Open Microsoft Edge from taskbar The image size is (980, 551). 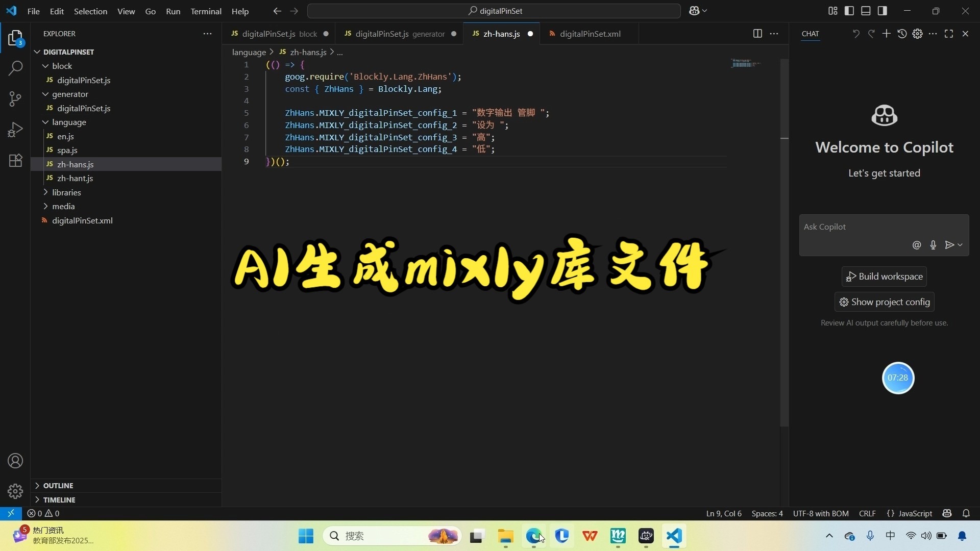pyautogui.click(x=533, y=536)
